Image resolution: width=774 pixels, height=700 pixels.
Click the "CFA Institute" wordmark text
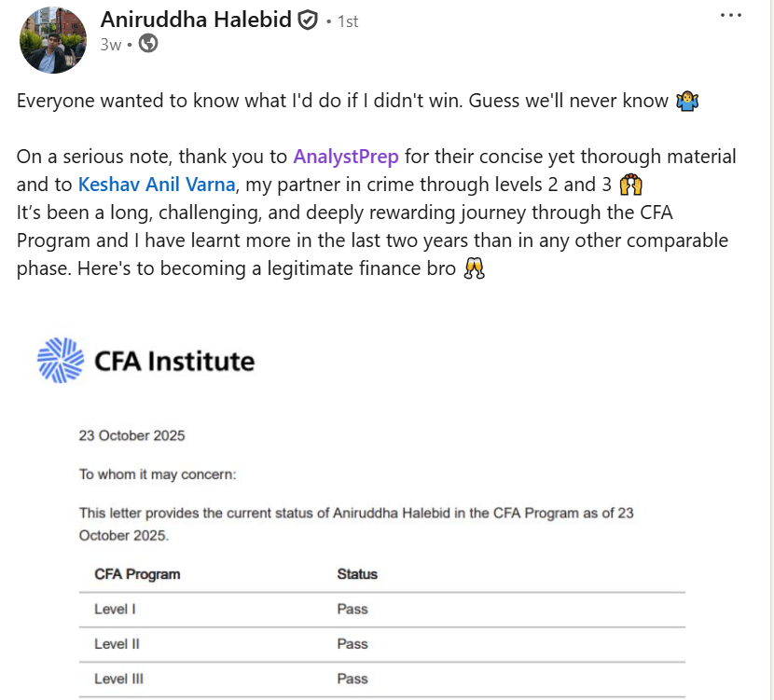pos(174,361)
